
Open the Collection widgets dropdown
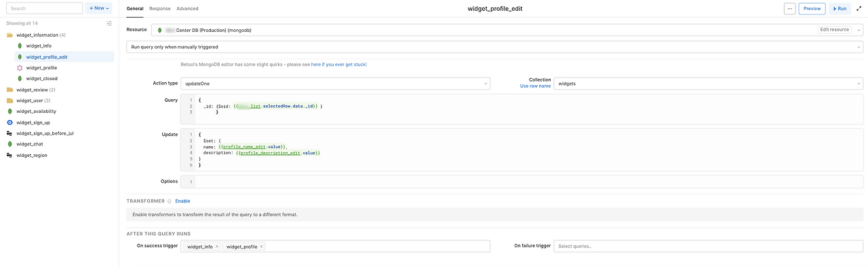tap(709, 84)
